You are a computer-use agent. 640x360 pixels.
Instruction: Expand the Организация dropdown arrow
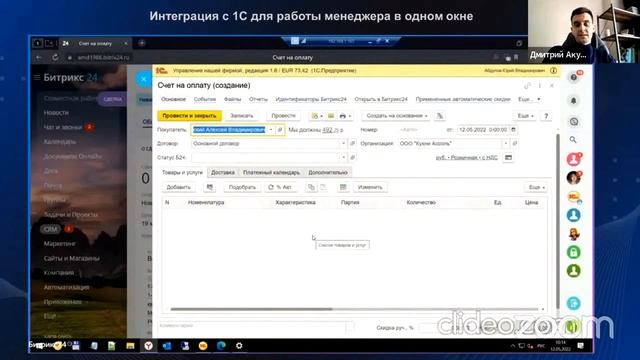pyautogui.click(x=506, y=144)
